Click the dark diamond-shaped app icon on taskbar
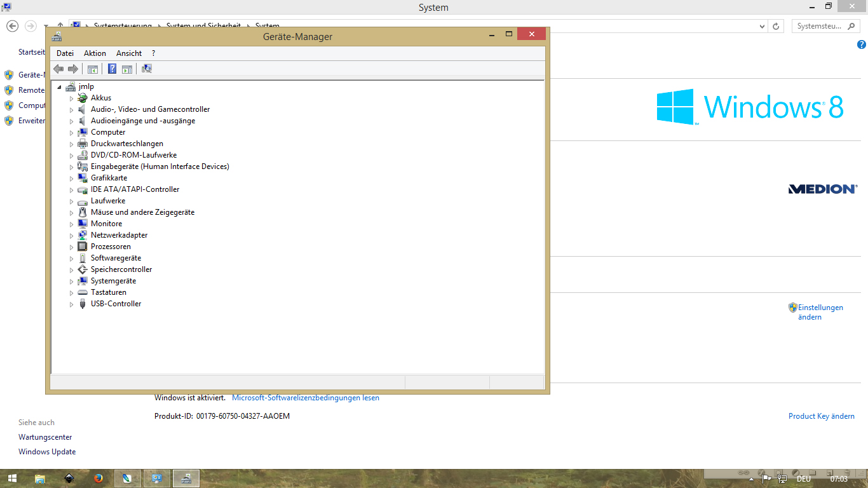This screenshot has height=488, width=868. 69,478
